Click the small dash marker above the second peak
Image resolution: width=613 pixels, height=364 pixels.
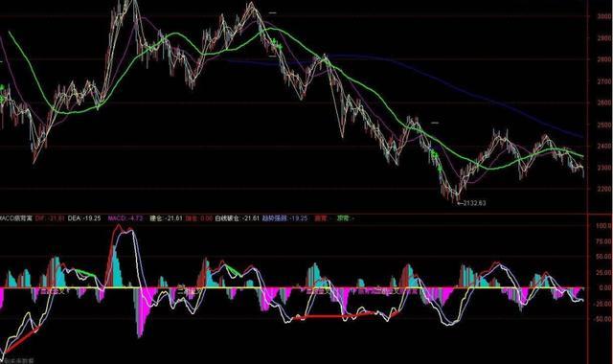point(272,13)
